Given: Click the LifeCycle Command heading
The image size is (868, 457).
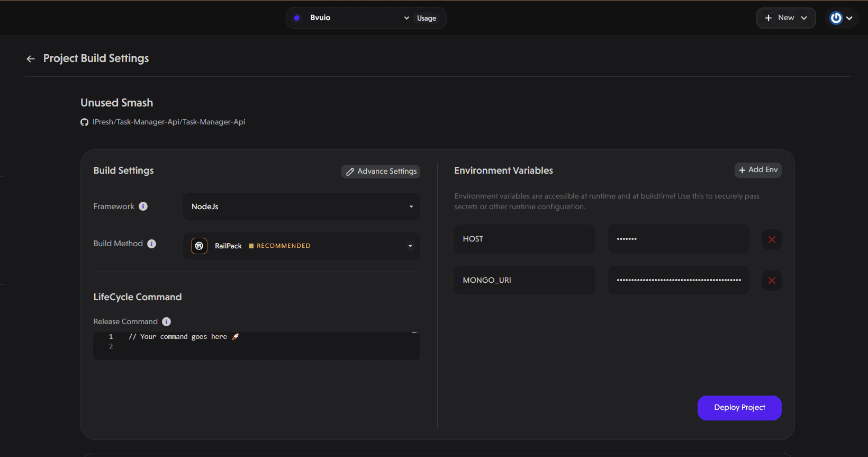Looking at the screenshot, I should click(138, 297).
